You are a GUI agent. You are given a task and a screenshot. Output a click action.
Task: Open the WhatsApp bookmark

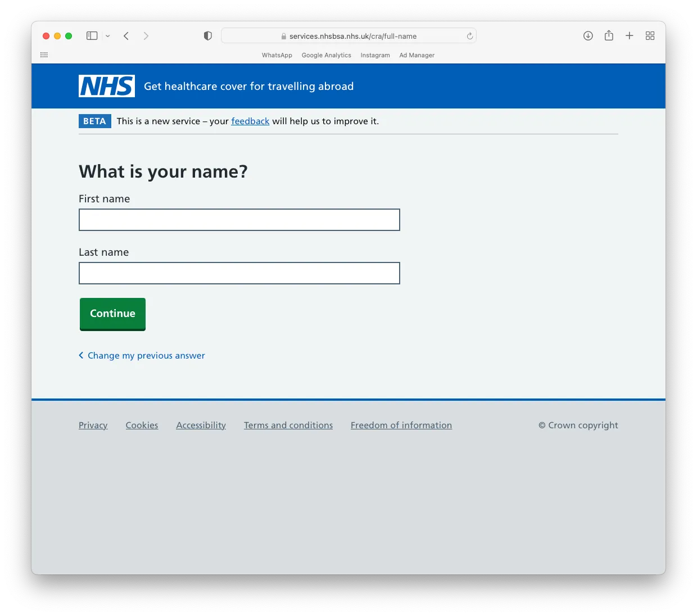pos(277,55)
